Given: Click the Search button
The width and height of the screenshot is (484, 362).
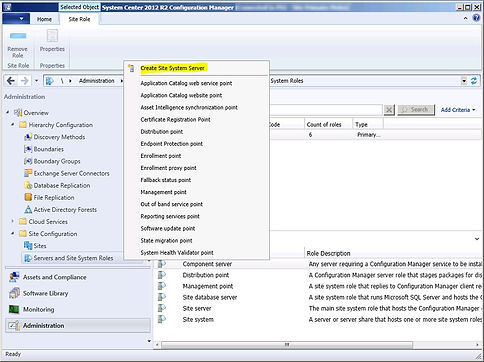Looking at the screenshot, I should pyautogui.click(x=416, y=110).
